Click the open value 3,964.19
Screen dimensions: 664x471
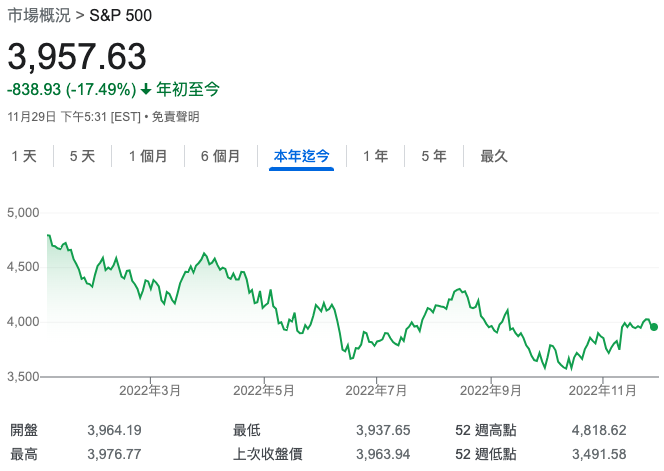114,430
